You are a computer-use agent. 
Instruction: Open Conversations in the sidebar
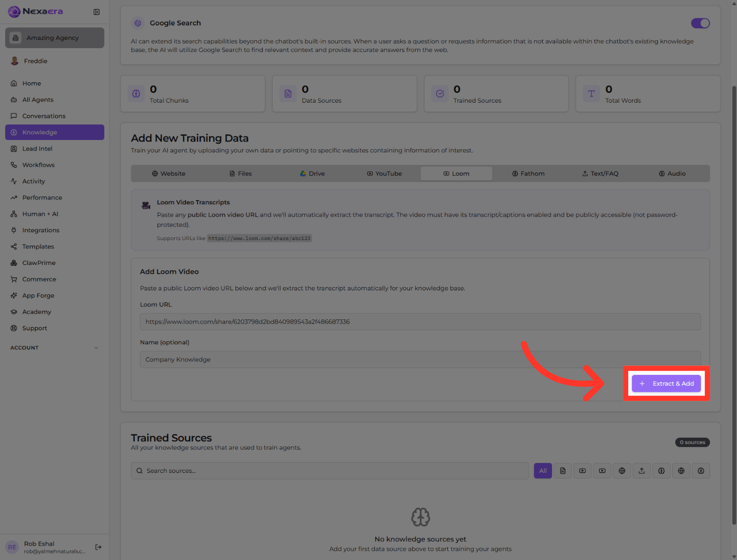[x=55, y=116]
